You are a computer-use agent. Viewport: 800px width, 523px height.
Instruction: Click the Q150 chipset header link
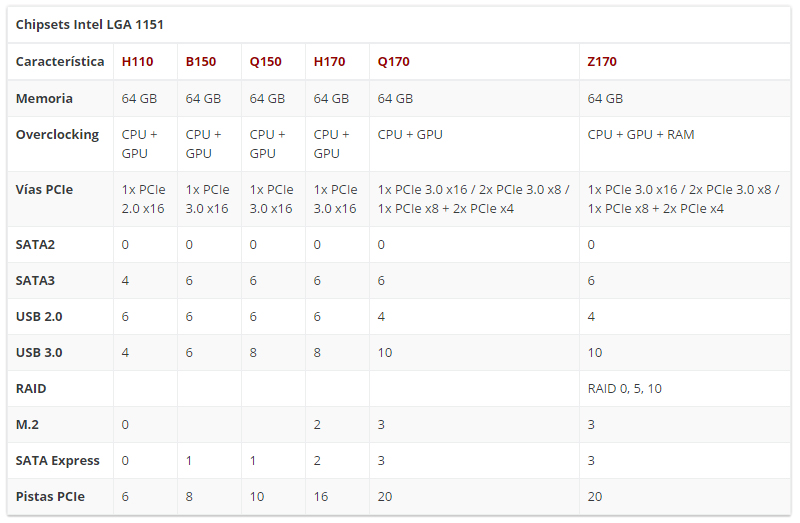[x=265, y=62]
